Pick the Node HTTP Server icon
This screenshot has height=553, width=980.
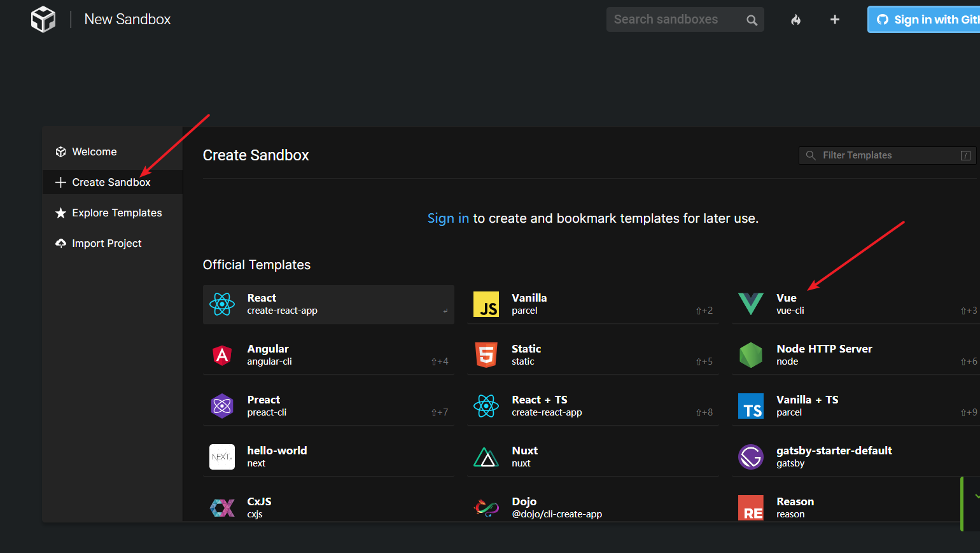(751, 355)
